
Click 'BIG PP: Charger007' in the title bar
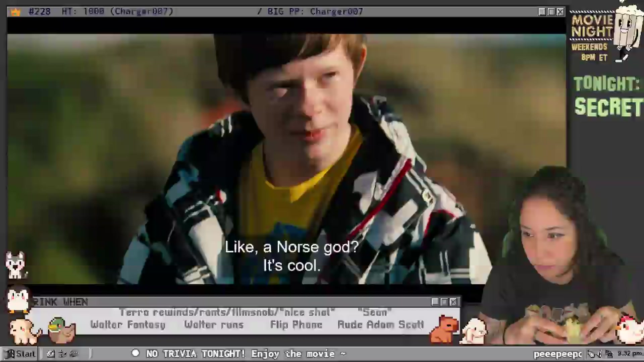315,12
